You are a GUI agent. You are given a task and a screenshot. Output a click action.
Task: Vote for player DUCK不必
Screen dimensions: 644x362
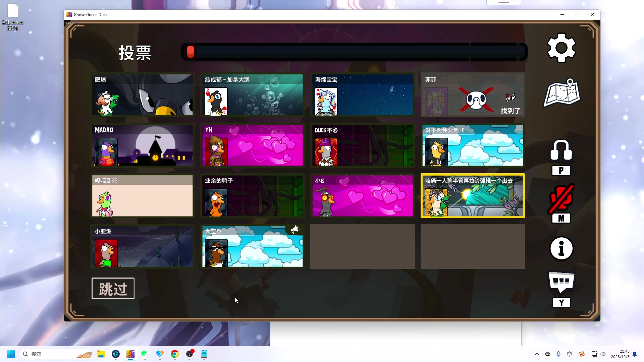pos(363,145)
